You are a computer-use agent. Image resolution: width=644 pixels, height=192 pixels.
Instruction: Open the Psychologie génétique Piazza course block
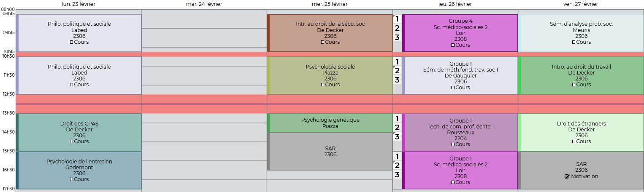[x=330, y=123]
